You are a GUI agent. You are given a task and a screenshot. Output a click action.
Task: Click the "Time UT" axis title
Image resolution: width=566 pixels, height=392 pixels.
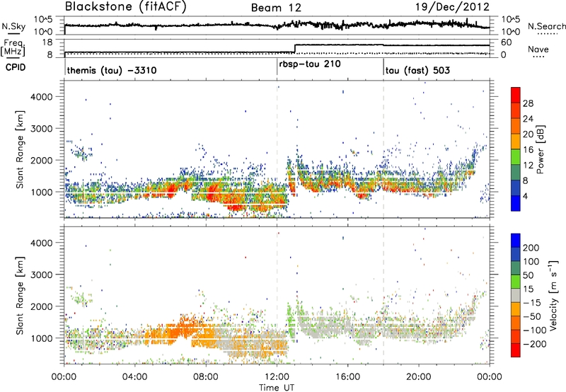pyautogui.click(x=277, y=388)
